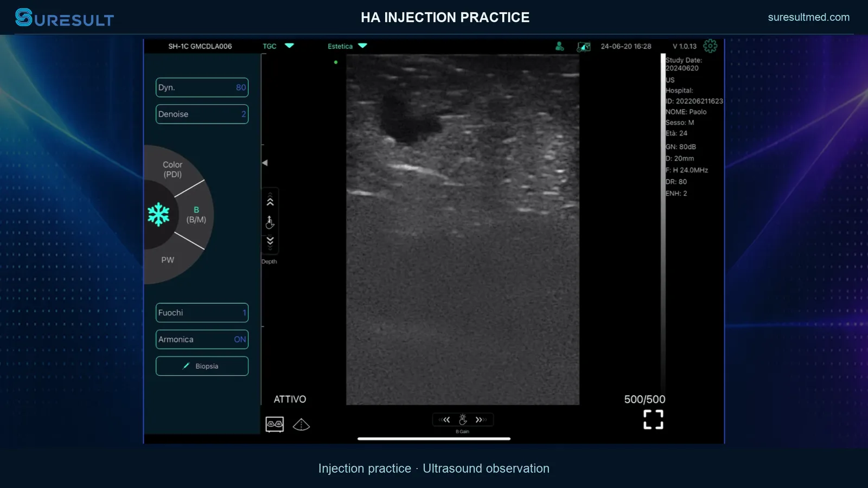Click the sector centerline fan icon

[x=301, y=425]
